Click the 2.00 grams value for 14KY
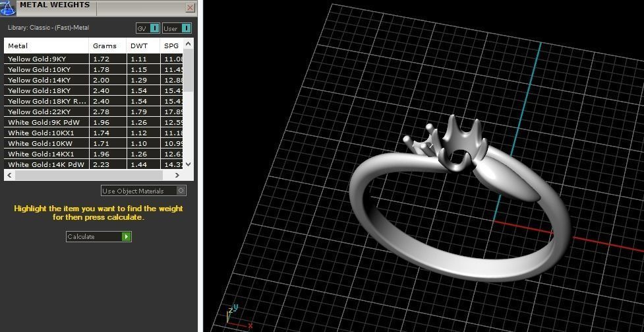 101,81
